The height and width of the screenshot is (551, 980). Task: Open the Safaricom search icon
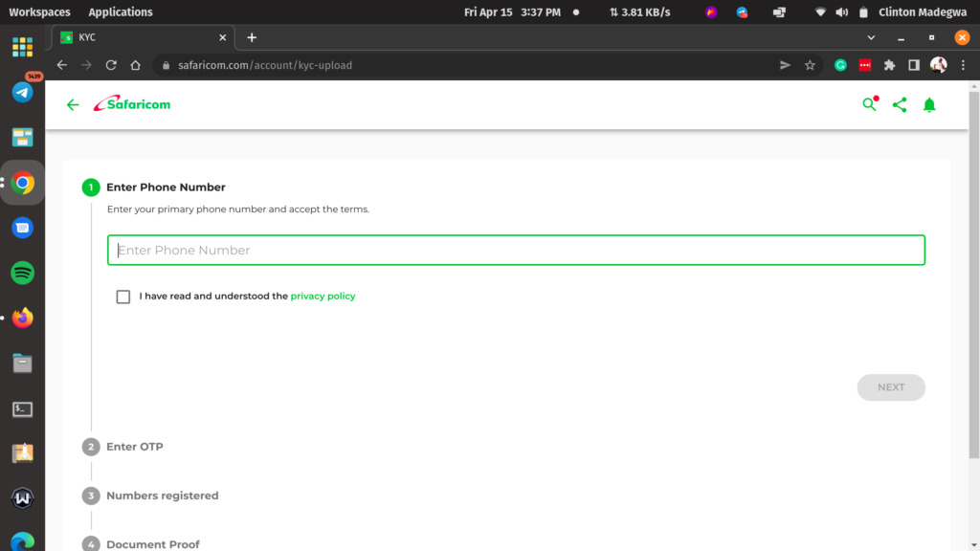coord(869,103)
